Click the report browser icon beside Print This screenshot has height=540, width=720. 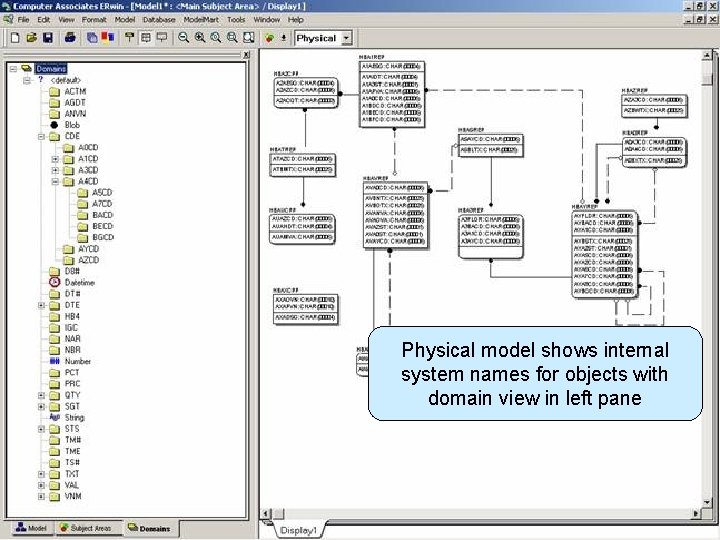(92, 38)
